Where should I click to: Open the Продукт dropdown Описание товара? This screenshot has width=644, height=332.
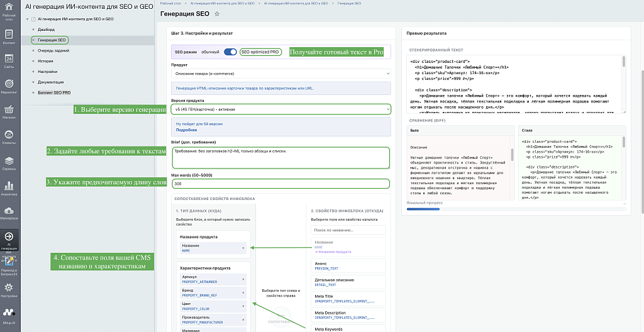(281, 74)
